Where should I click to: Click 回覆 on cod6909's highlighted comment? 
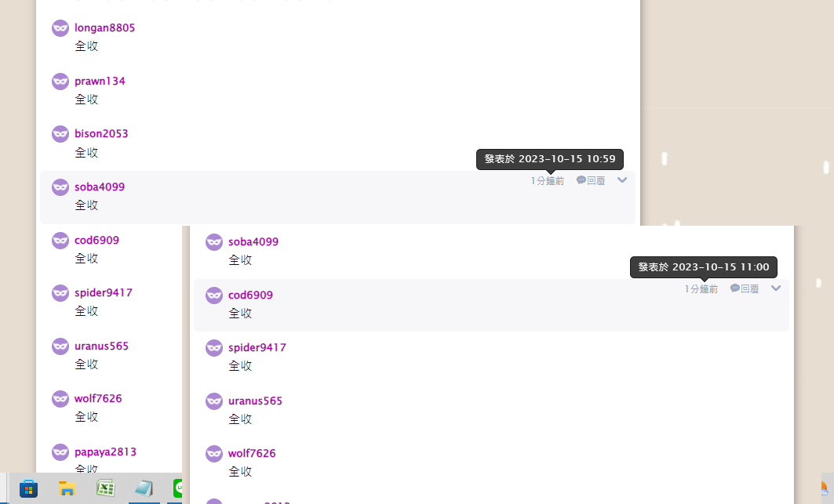(749, 288)
